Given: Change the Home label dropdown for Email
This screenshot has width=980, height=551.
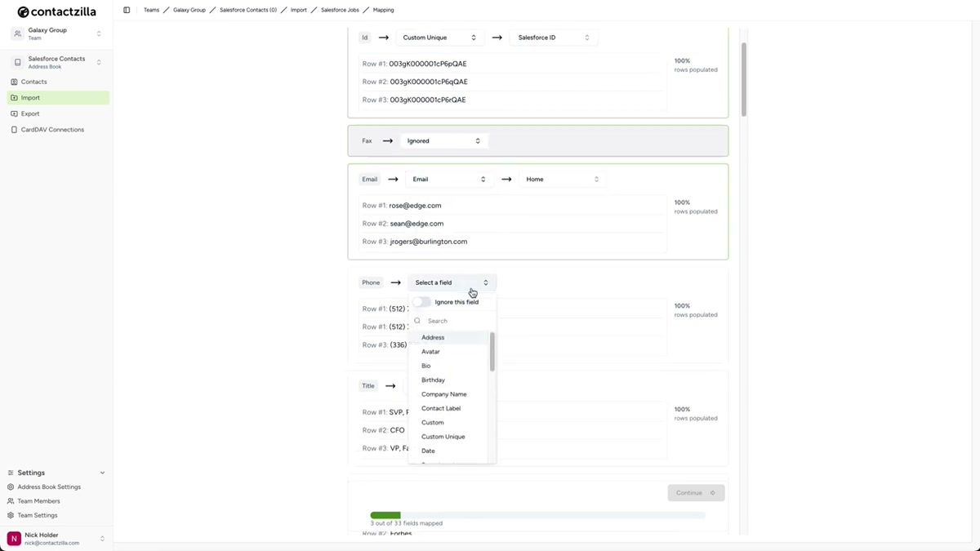Looking at the screenshot, I should (x=561, y=179).
